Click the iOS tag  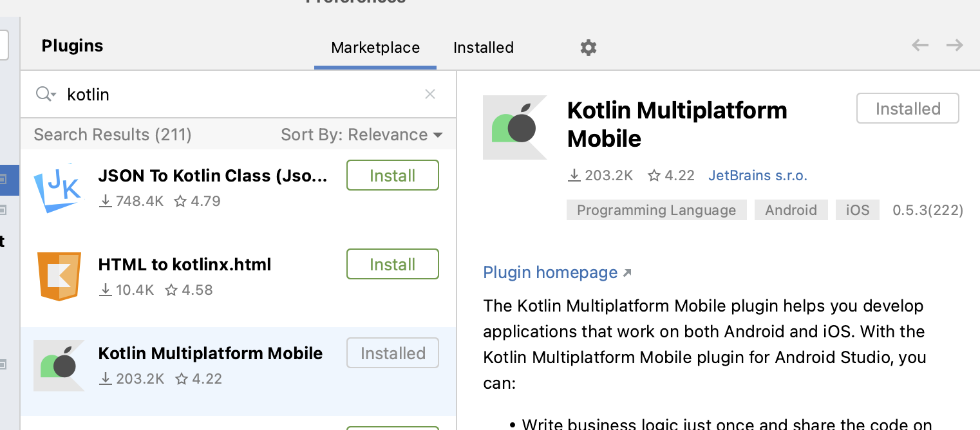858,210
